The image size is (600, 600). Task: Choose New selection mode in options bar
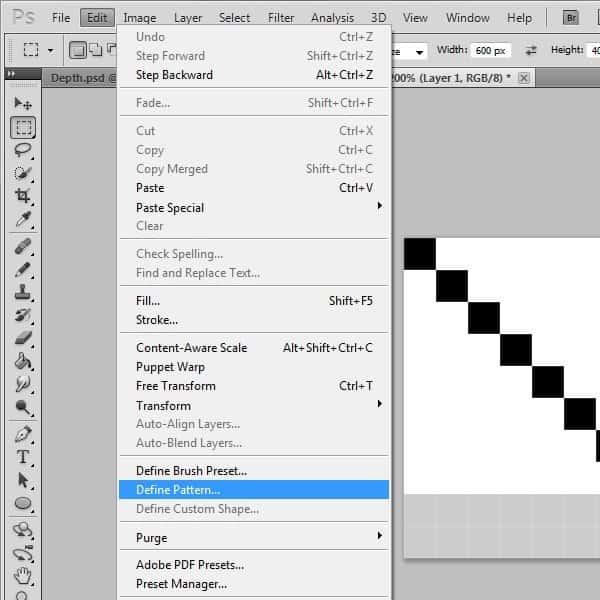pyautogui.click(x=78, y=50)
